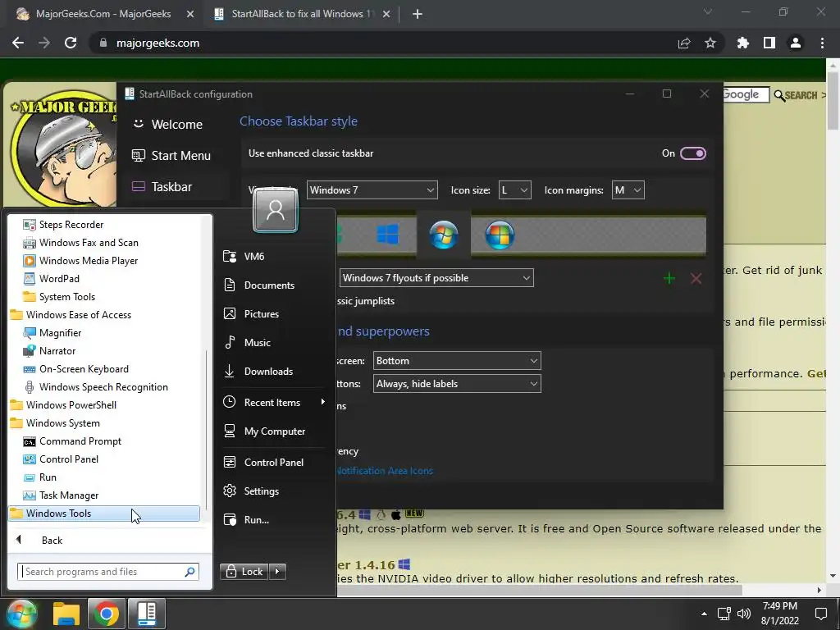This screenshot has width=840, height=630.
Task: Choose the Vista-style orb start button
Action: coord(500,235)
